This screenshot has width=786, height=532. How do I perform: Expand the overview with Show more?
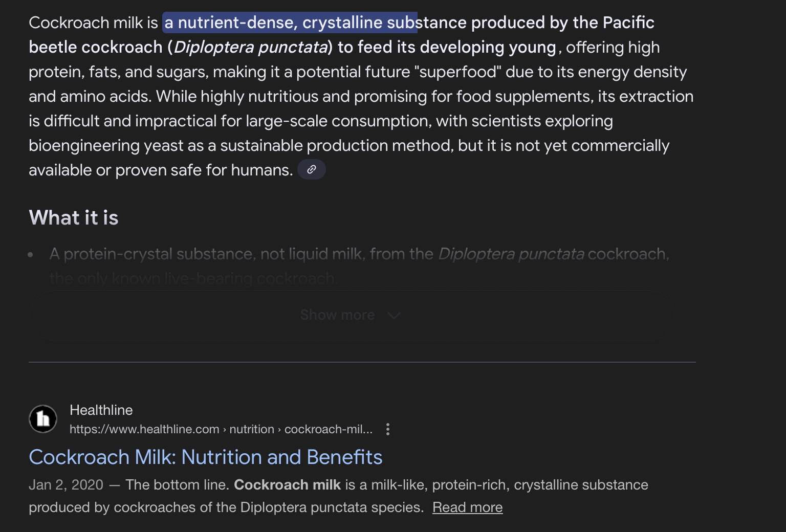click(351, 315)
